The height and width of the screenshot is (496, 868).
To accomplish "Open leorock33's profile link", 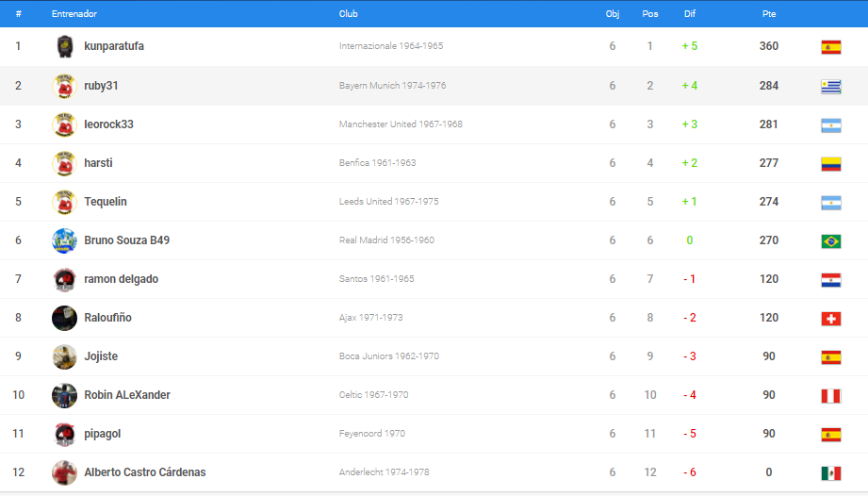I will 108,124.
